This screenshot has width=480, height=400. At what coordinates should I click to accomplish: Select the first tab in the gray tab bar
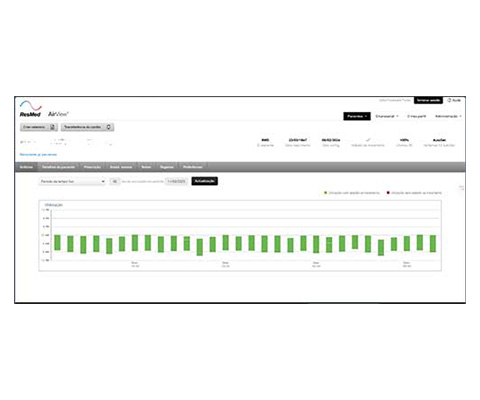(26, 167)
